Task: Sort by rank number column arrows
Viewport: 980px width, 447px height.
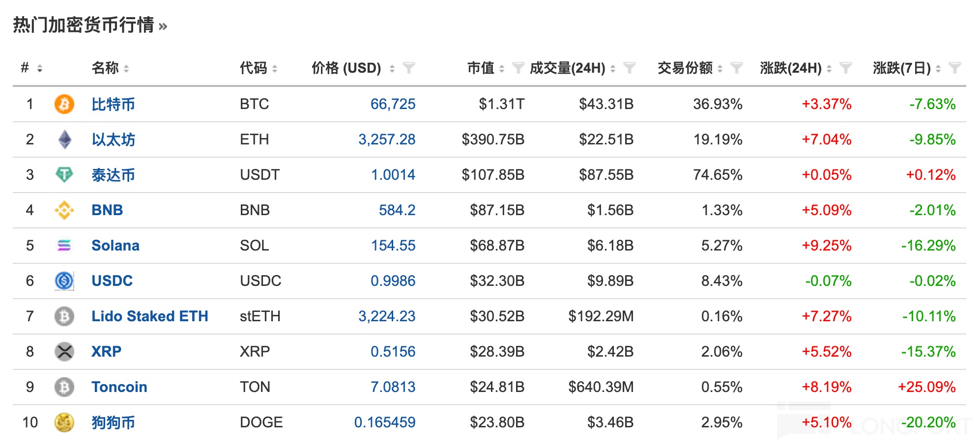Action: click(40, 69)
